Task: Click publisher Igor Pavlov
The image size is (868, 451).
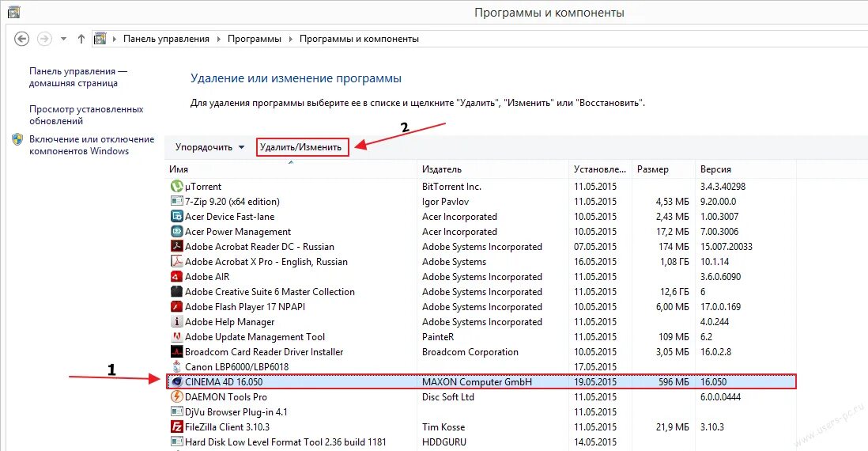Action: coord(445,202)
